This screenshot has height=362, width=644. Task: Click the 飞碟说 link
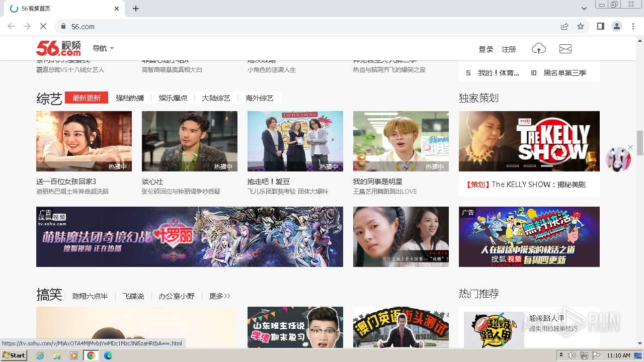click(x=133, y=296)
